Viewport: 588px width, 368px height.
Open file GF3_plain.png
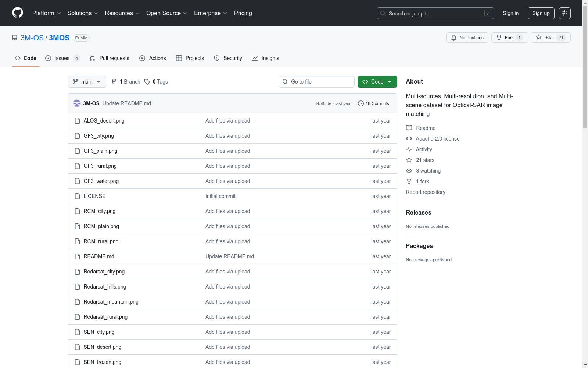coord(100,151)
